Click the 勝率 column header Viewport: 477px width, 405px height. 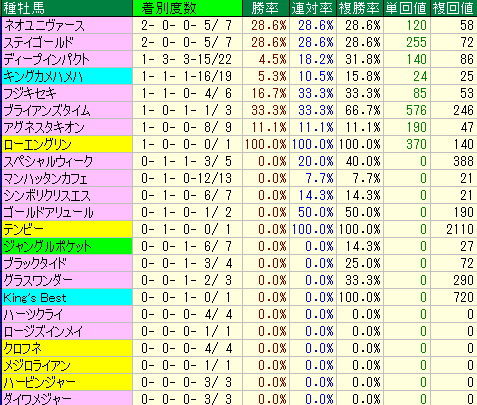[x=265, y=8]
